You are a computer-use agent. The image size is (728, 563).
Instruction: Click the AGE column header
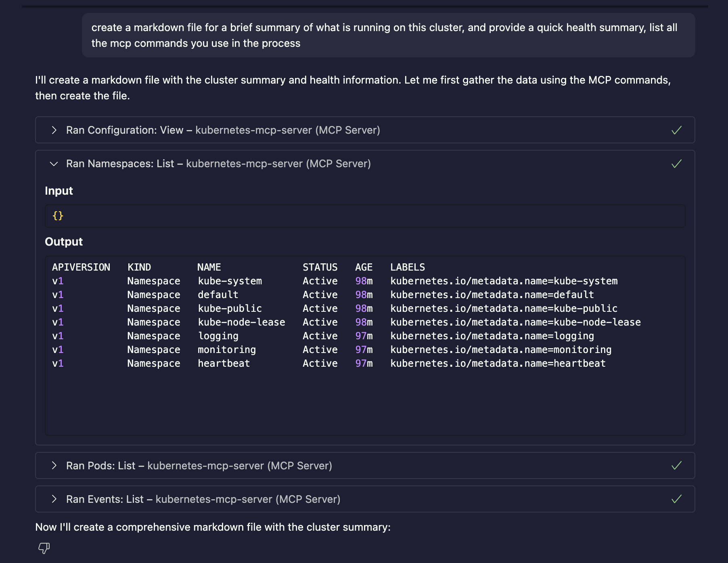[364, 267]
